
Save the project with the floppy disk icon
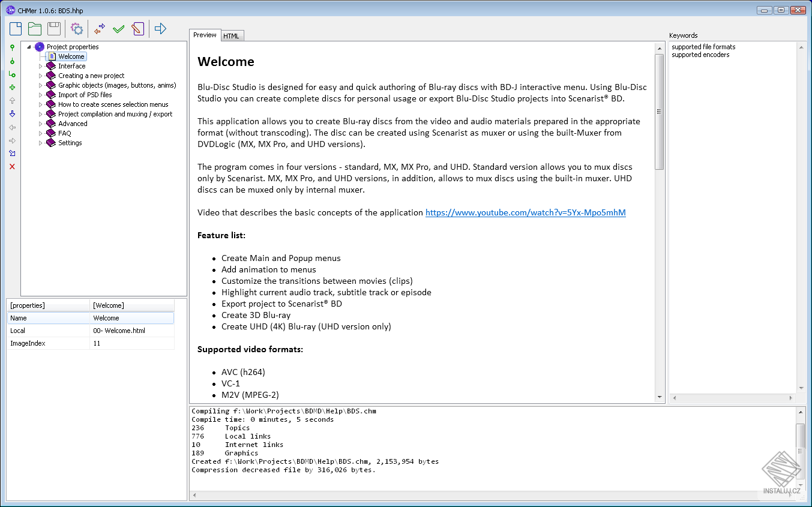(54, 28)
